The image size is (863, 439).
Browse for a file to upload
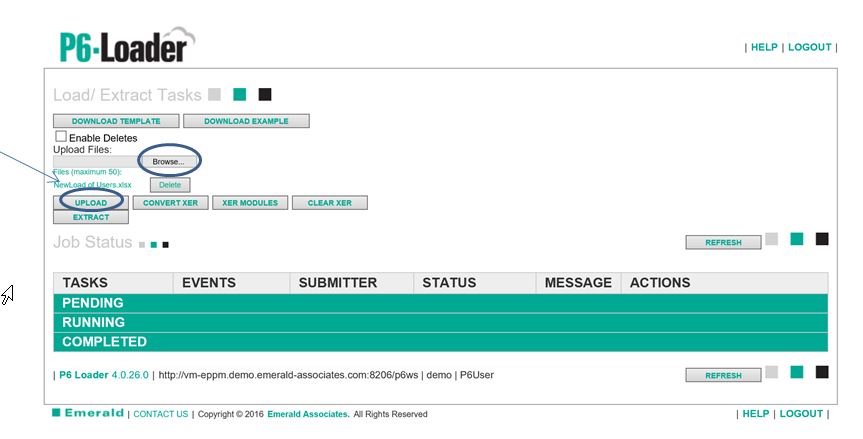click(168, 161)
